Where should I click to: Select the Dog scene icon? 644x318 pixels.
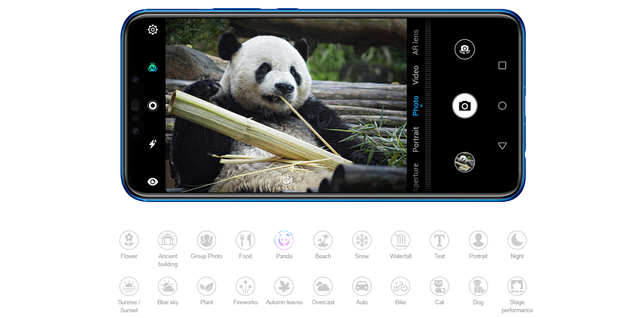coord(478,286)
